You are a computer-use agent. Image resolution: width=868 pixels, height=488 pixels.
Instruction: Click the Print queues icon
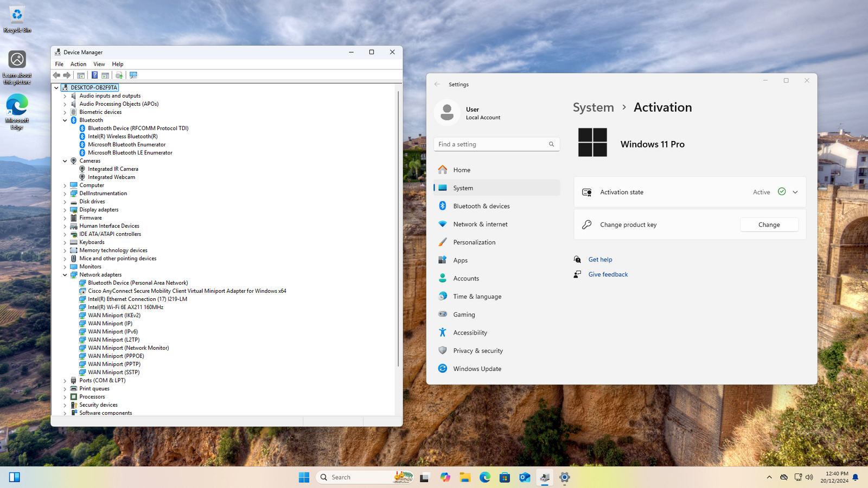point(74,389)
